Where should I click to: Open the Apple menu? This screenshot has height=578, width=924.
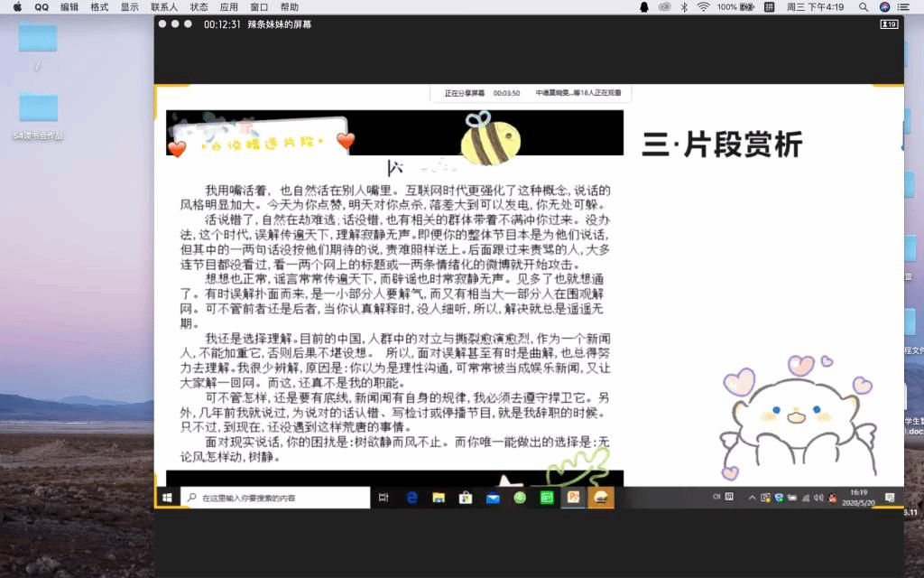16,6
